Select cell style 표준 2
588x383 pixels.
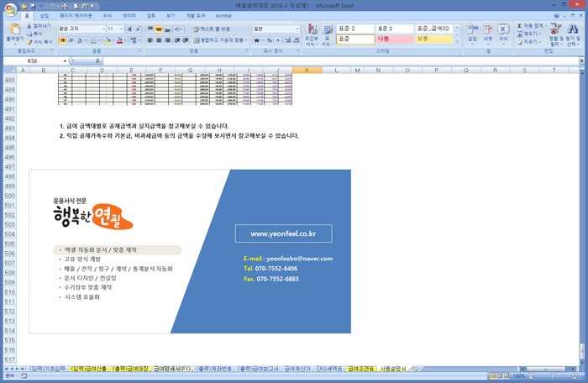click(x=355, y=29)
